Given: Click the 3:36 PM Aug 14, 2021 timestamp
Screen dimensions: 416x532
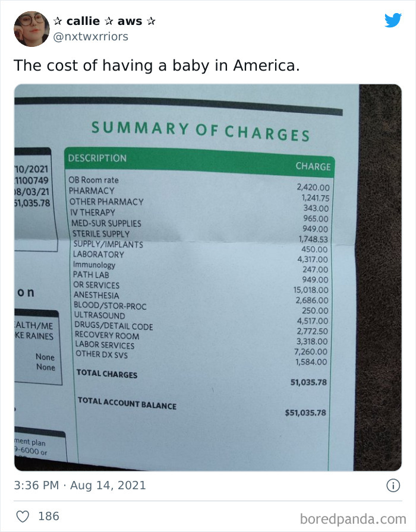Looking at the screenshot, I should coord(80,485).
